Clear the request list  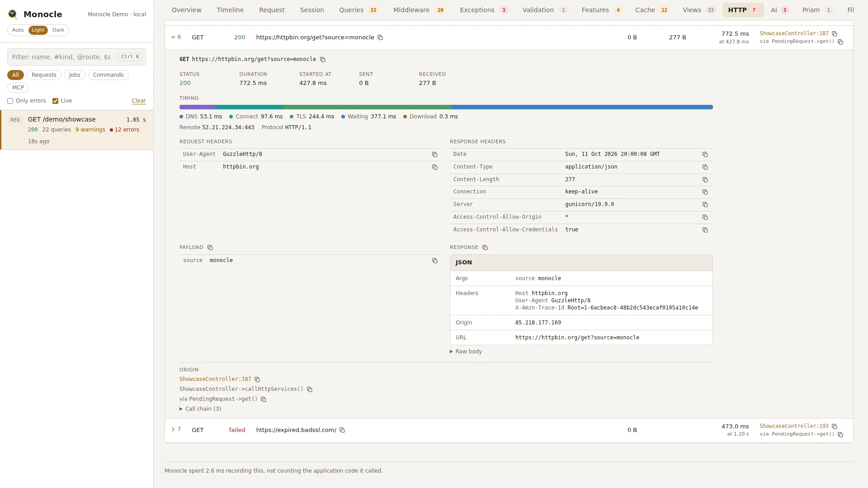click(139, 101)
